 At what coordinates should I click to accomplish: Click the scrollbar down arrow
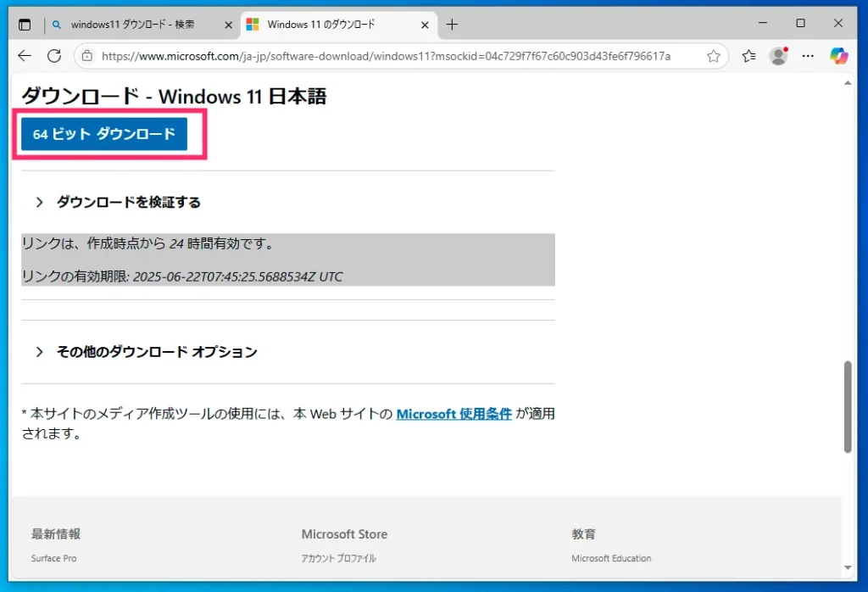[x=848, y=567]
